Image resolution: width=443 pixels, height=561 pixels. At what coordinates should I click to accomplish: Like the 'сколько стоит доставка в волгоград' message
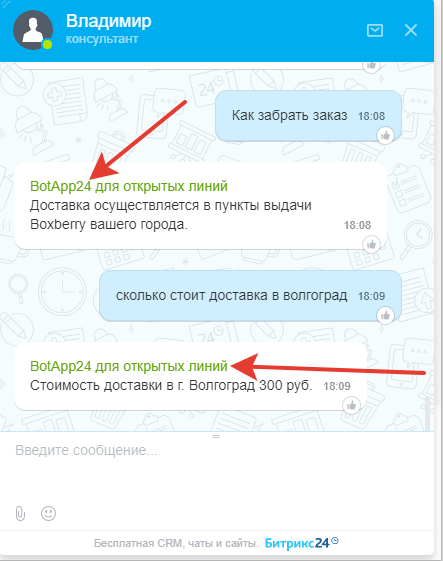pos(385,315)
